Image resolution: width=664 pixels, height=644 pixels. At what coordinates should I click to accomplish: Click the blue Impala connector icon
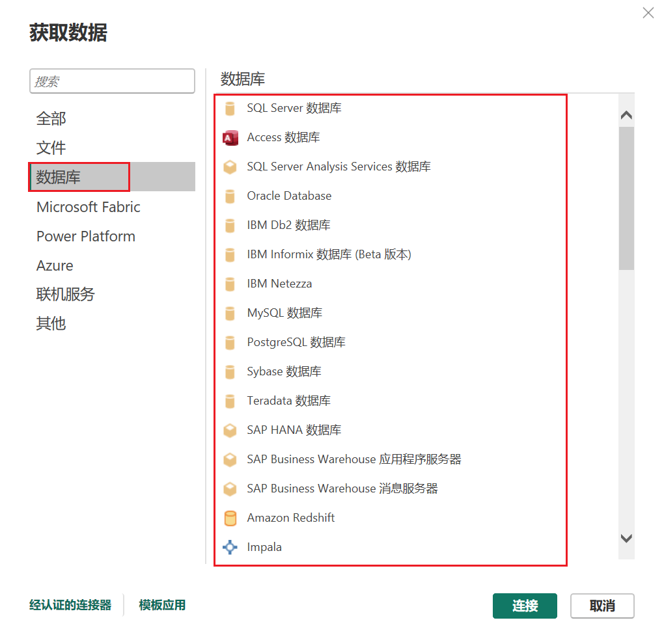[230, 547]
